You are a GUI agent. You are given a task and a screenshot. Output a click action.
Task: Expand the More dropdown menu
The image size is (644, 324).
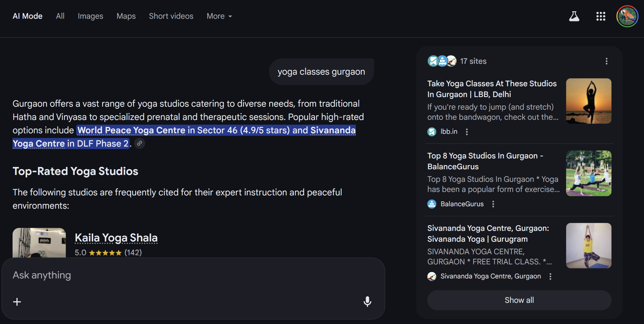coord(219,17)
